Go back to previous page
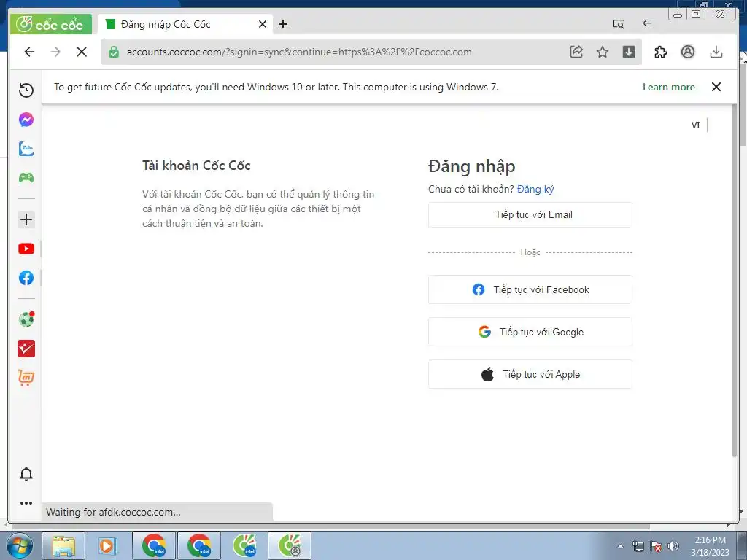The height and width of the screenshot is (560, 747). coord(29,52)
